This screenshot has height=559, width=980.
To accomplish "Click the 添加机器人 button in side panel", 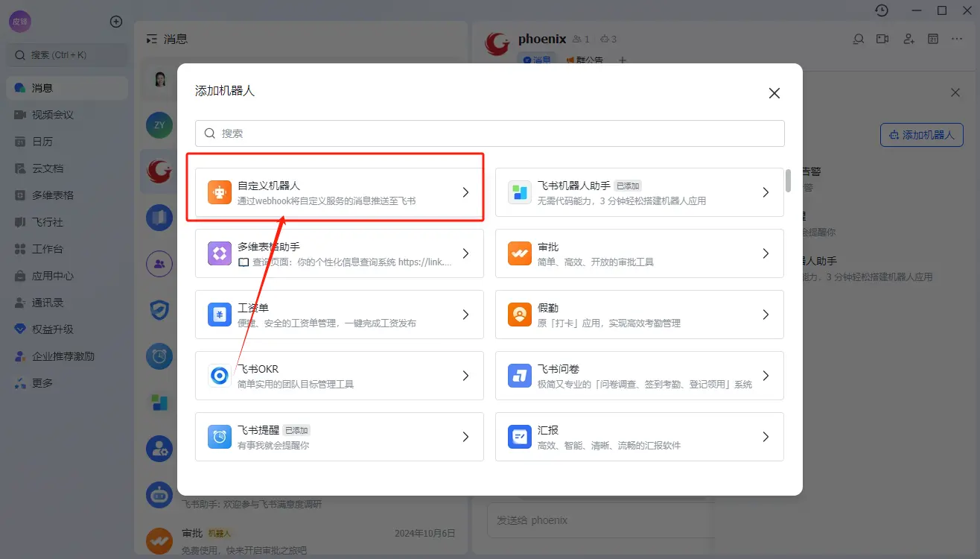I will tap(922, 135).
